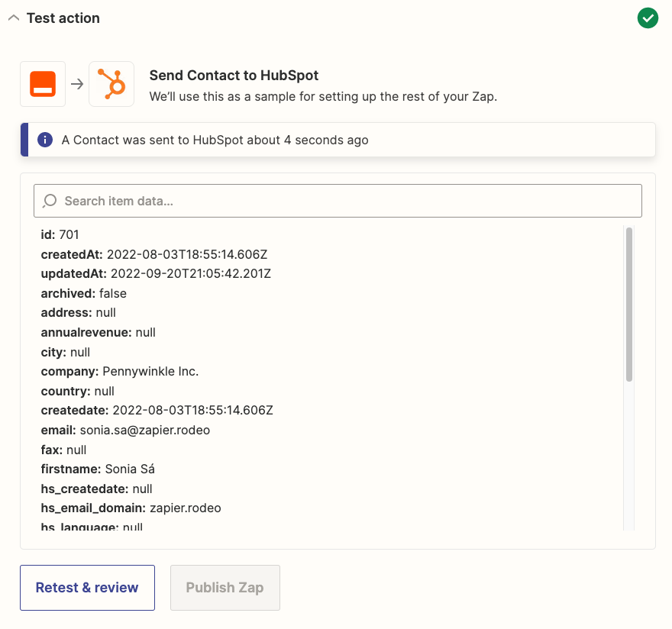Click the arrow between app icons
The width and height of the screenshot is (672, 629).
pos(77,84)
